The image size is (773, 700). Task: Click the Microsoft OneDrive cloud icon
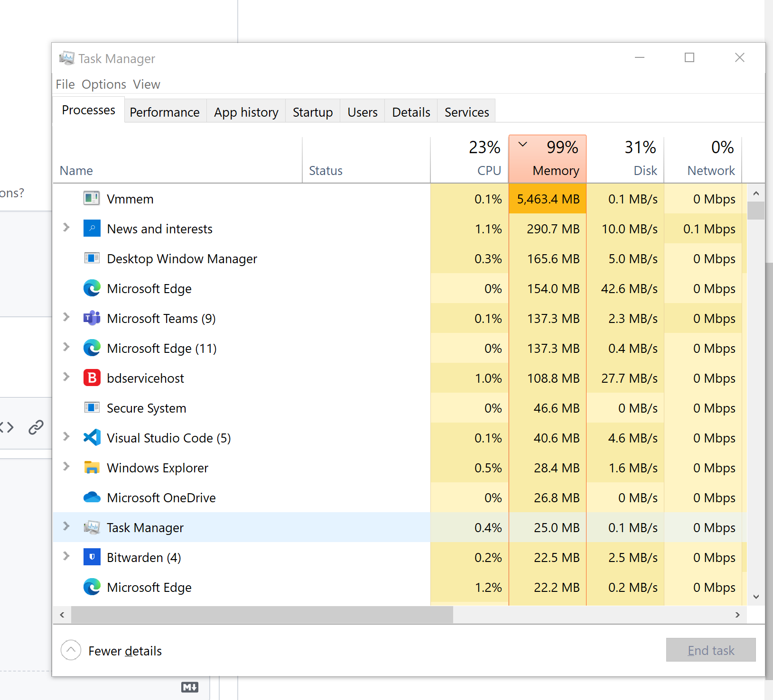92,497
